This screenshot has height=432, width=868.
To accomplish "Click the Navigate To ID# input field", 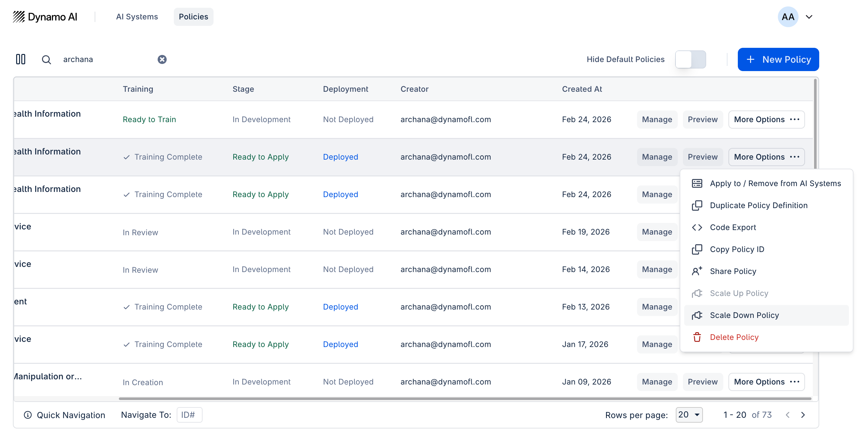I will pos(189,415).
